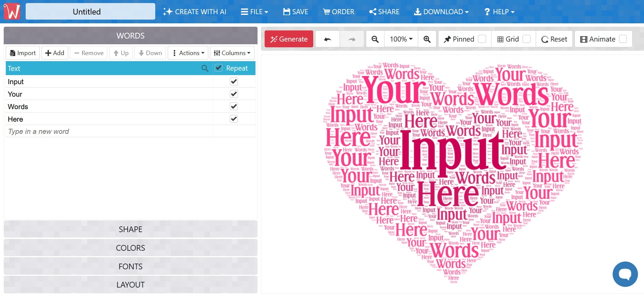The image size is (644, 296).
Task: Import words into the list
Action: [23, 53]
